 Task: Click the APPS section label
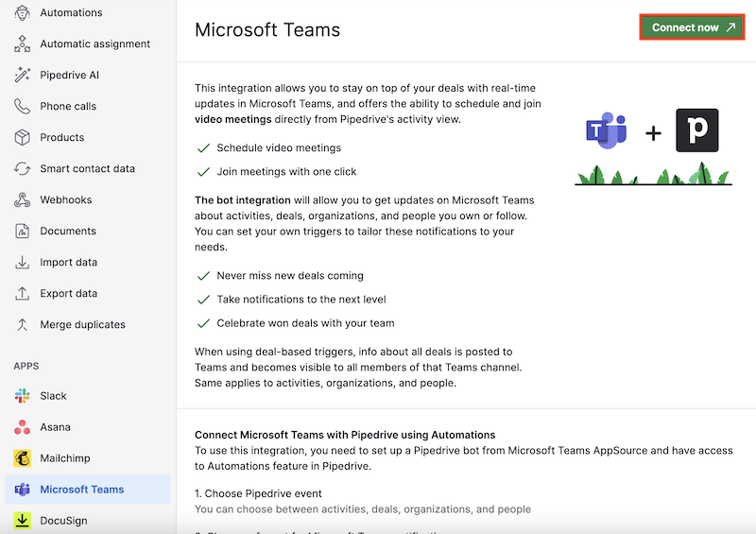pos(26,366)
